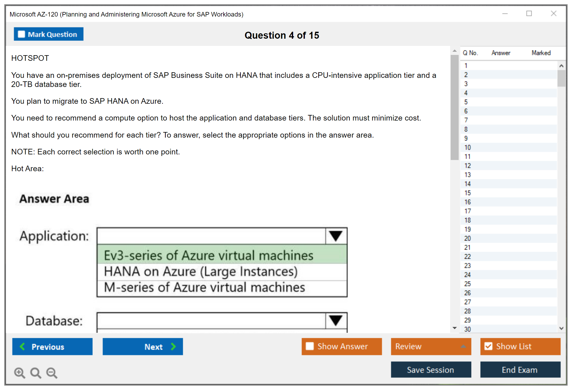The height and width of the screenshot is (392, 574).
Task: Open the Database dropdown arrow
Action: click(336, 320)
